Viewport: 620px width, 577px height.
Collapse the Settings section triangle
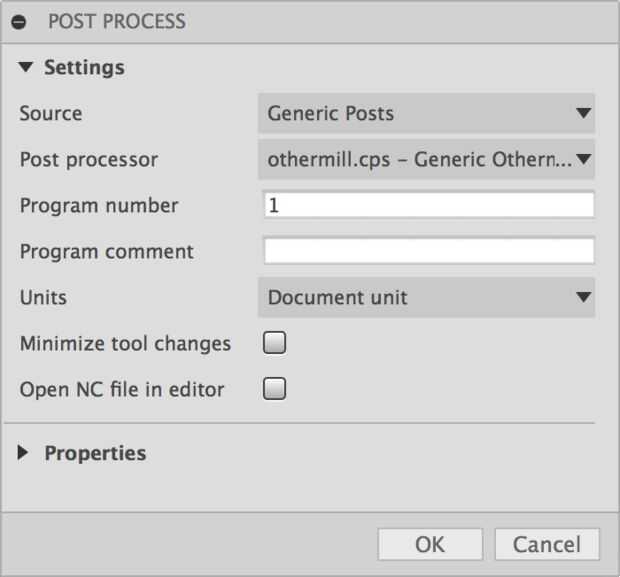click(x=25, y=68)
